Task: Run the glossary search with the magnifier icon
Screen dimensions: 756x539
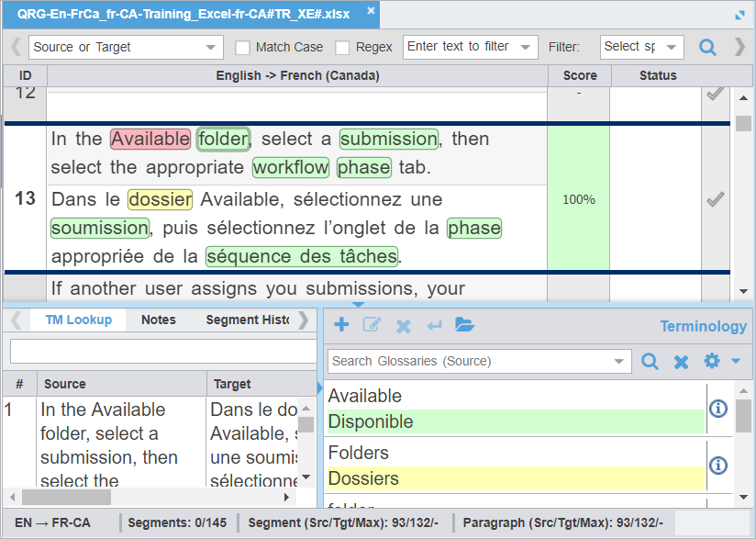Action: (x=650, y=361)
